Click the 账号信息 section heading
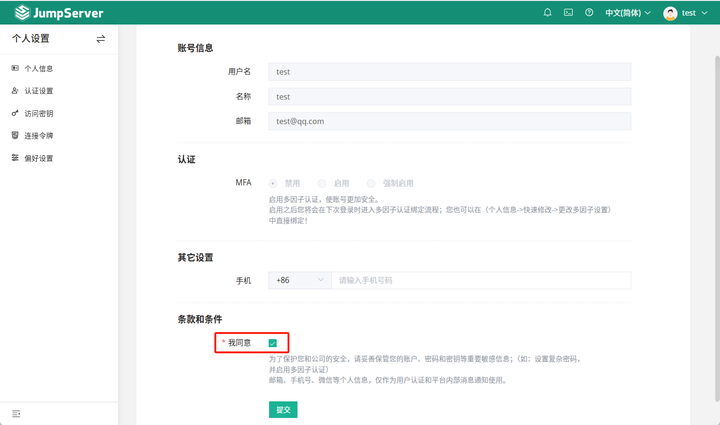This screenshot has height=425, width=720. 195,48
